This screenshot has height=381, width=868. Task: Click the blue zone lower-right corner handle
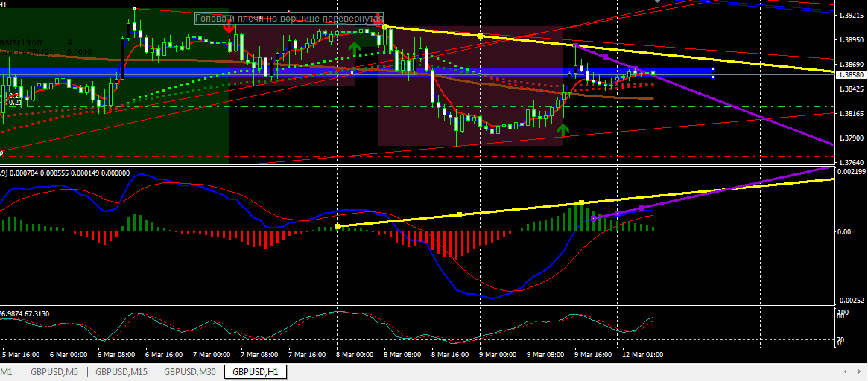712,77
